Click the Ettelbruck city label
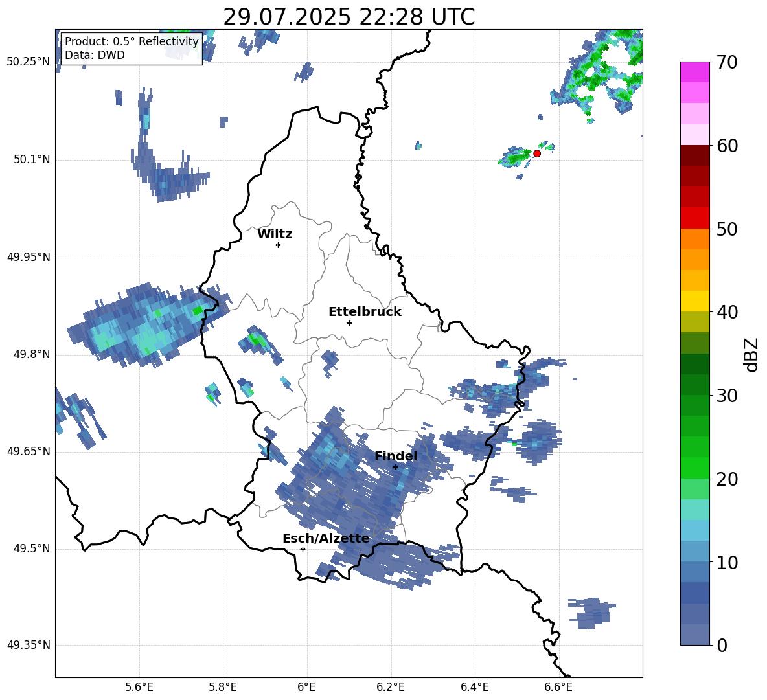The height and width of the screenshot is (700, 767). [365, 312]
